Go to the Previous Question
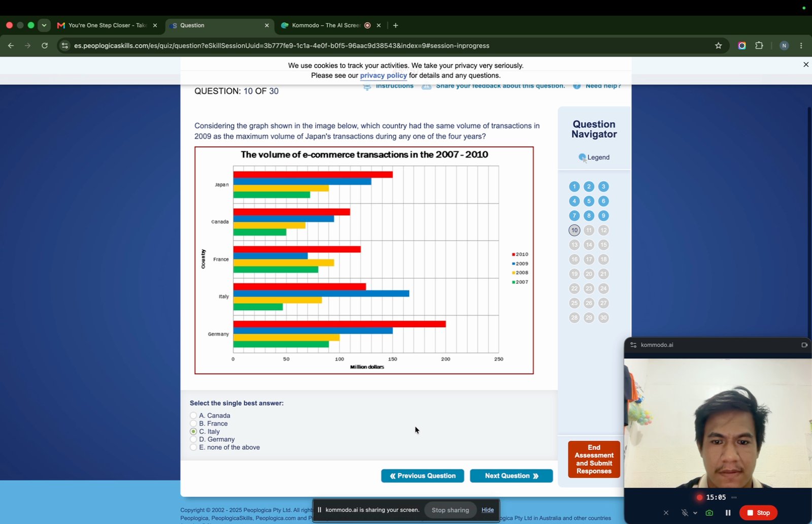This screenshot has height=524, width=812. [423, 476]
